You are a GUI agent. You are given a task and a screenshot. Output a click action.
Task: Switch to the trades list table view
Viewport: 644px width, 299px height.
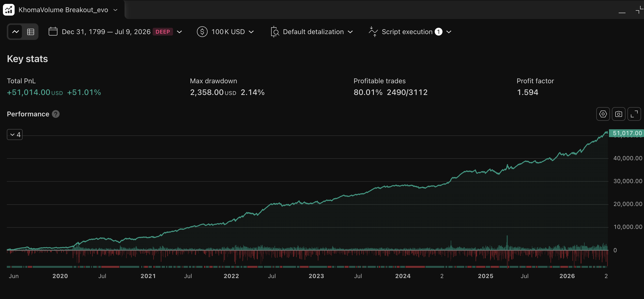pos(30,32)
